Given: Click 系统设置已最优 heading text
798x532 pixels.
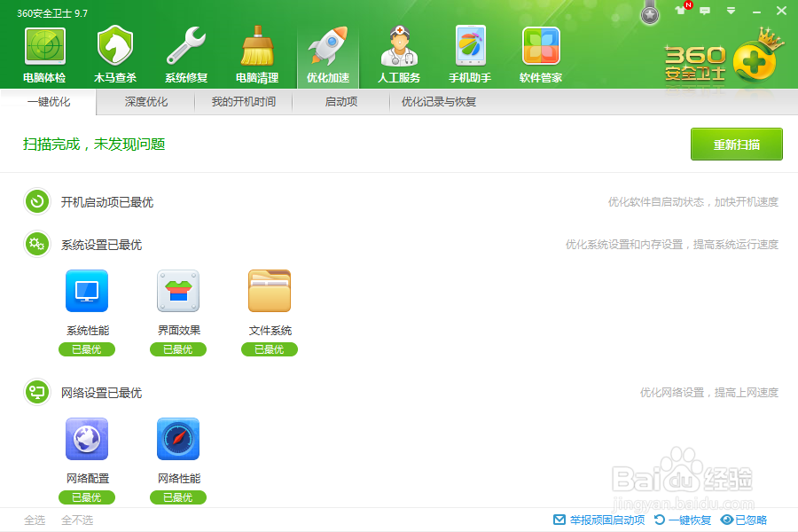Looking at the screenshot, I should coord(101,245).
